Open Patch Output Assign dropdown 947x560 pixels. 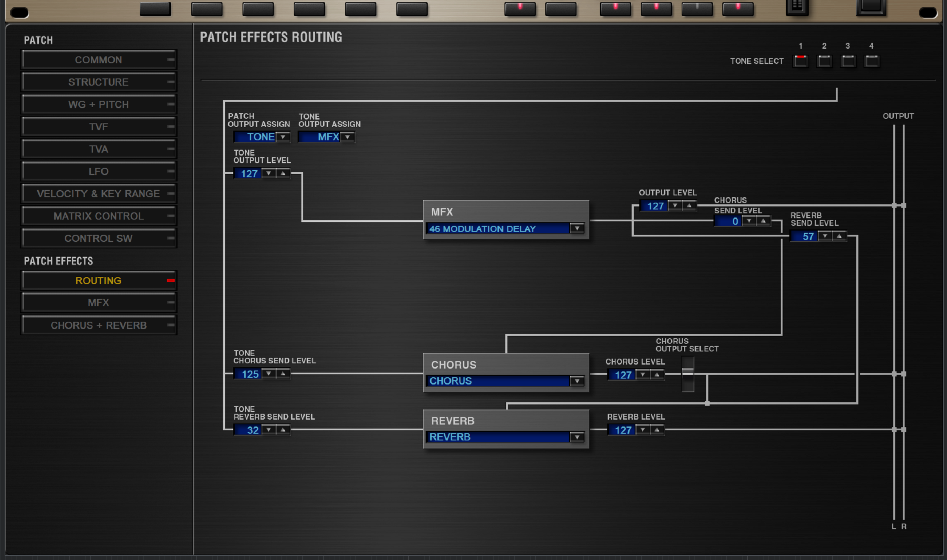click(283, 137)
